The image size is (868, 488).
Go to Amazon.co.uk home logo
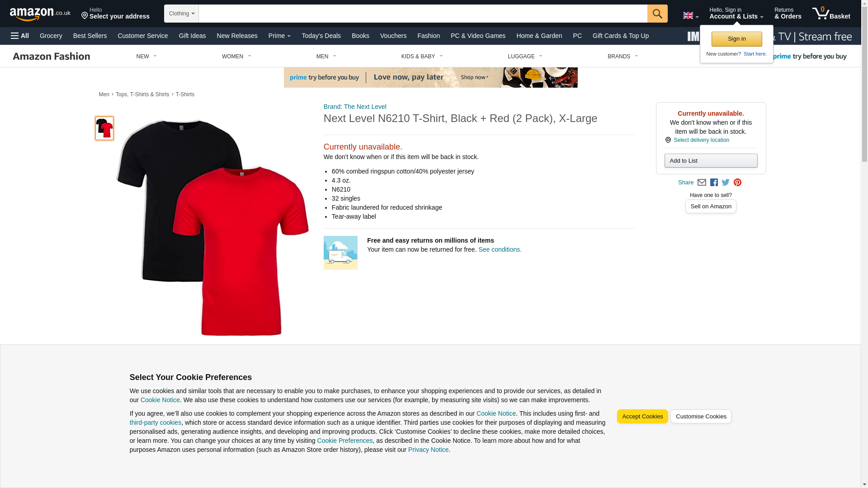click(40, 14)
